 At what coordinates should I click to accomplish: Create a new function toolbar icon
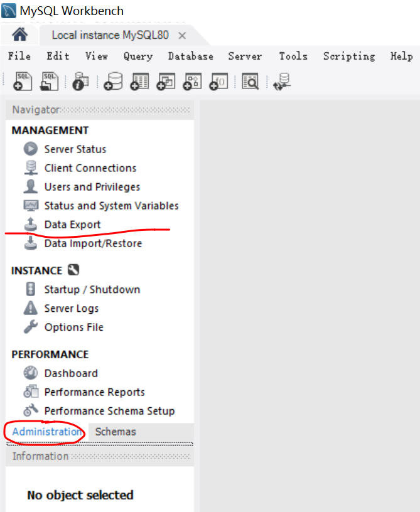[218, 82]
